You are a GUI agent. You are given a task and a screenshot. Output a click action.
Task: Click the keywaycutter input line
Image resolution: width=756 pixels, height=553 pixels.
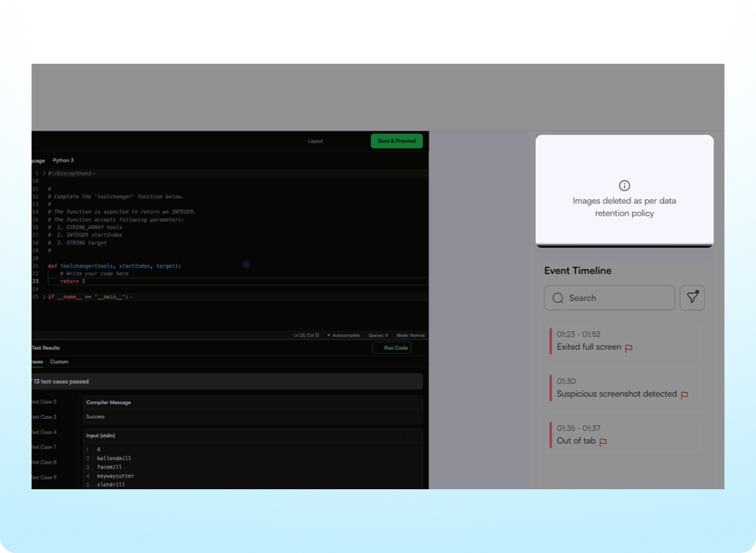(116, 476)
